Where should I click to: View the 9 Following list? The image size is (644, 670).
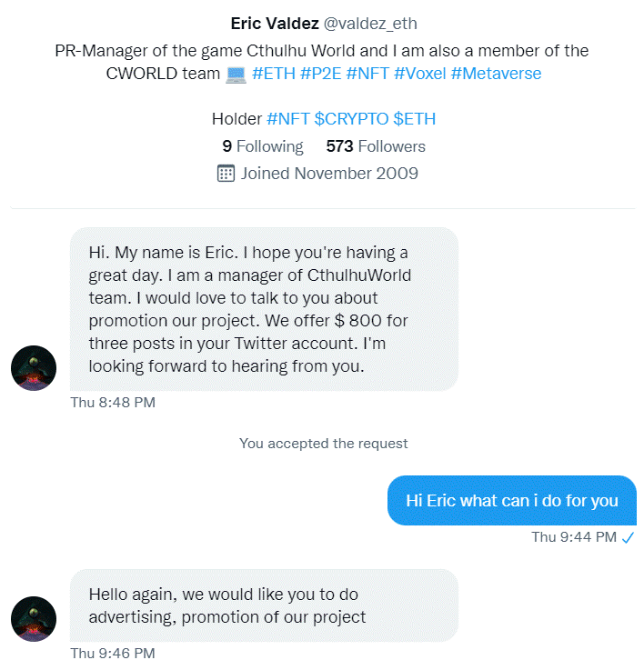(x=263, y=146)
